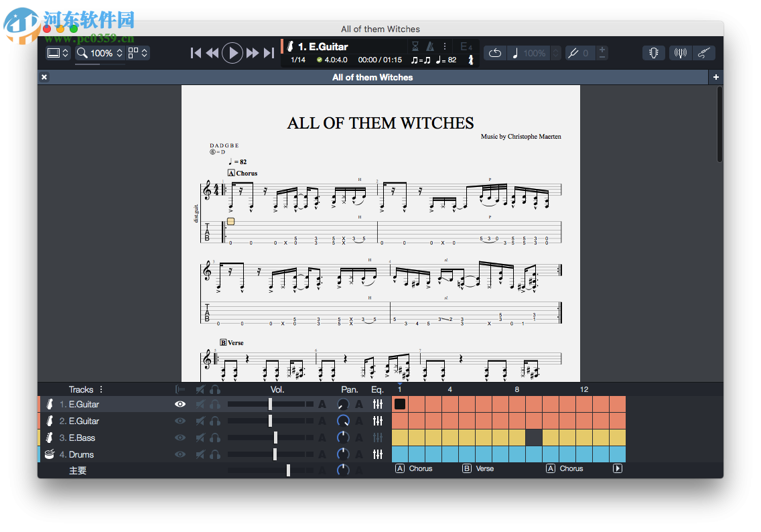Select the All of them Witches tab
The height and width of the screenshot is (532, 761).
coord(372,77)
